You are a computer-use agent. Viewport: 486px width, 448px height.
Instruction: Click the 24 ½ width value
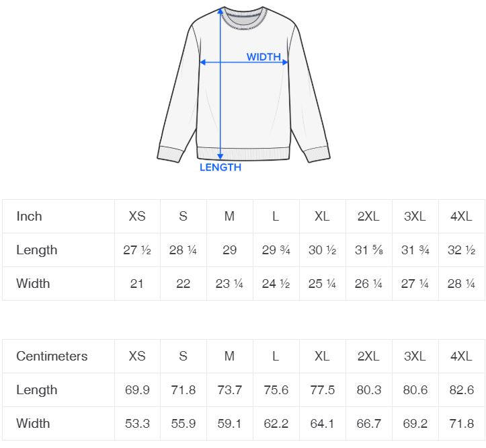click(x=276, y=284)
